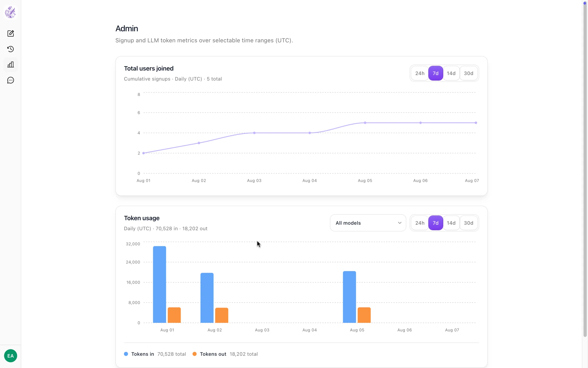Click the 32,000 y-axis label
The height and width of the screenshot is (368, 588).
pyautogui.click(x=133, y=244)
